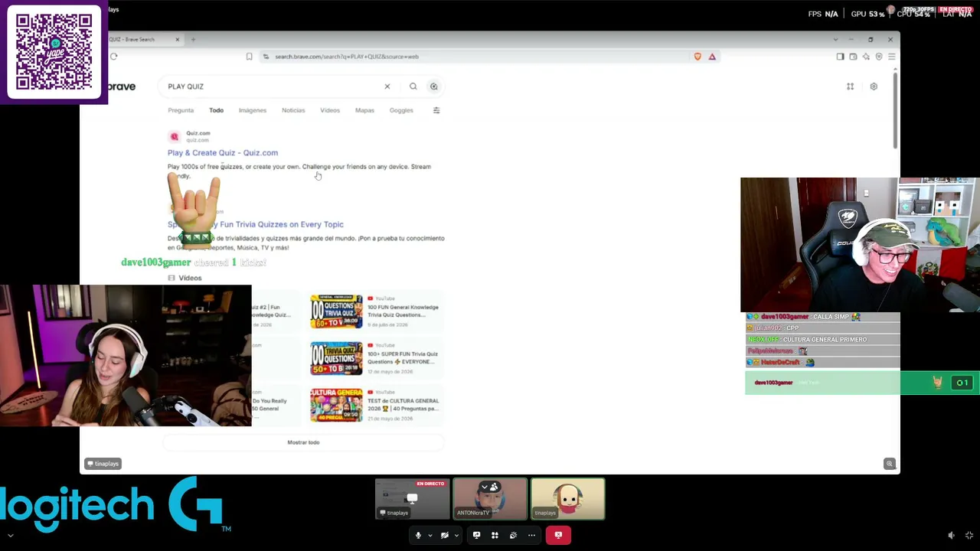Open TEST de CULTURA GENERAL video result
This screenshot has height=551, width=980.
pos(403,404)
